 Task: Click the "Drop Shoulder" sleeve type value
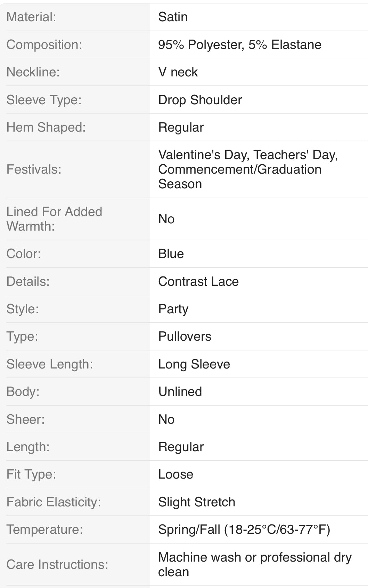[200, 100]
